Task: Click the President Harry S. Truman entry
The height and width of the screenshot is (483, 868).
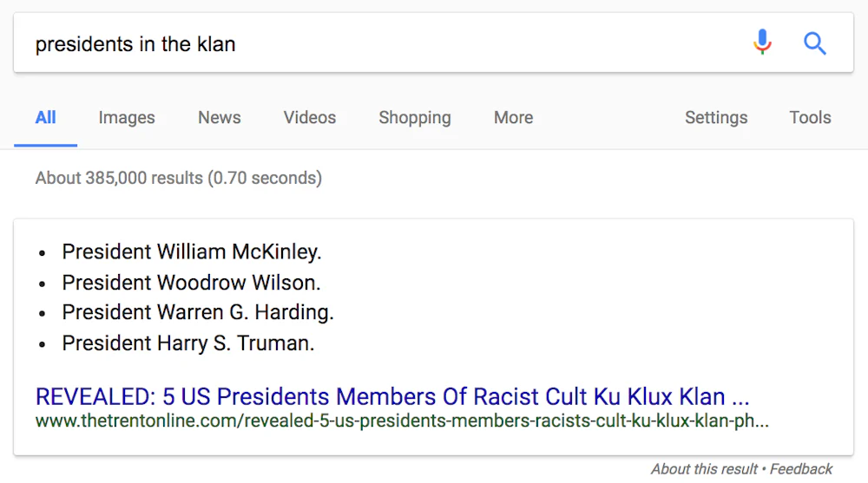Action: [x=188, y=343]
